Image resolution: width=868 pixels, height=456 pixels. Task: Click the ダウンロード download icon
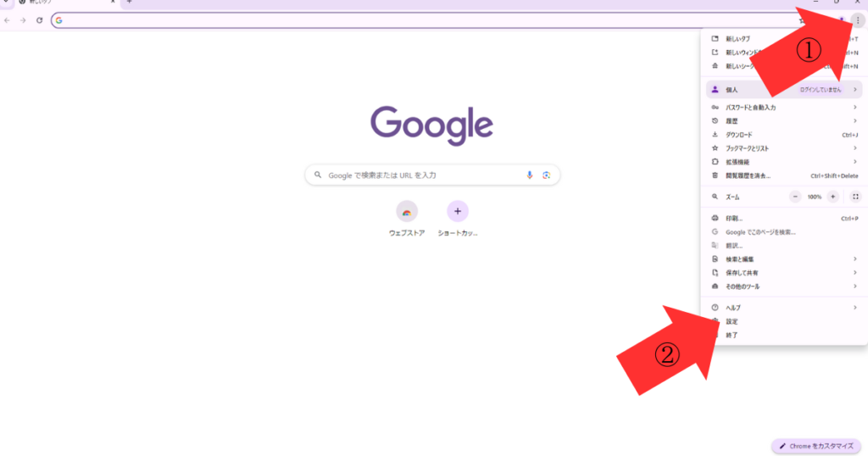click(715, 135)
